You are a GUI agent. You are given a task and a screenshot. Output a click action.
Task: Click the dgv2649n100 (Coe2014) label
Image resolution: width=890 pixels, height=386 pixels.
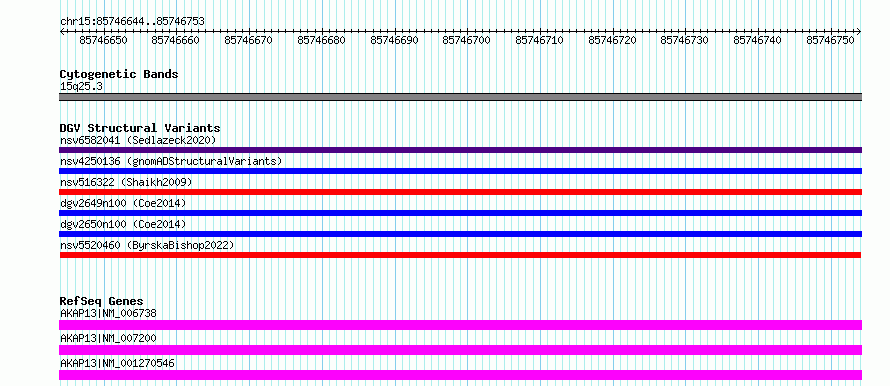[123, 203]
